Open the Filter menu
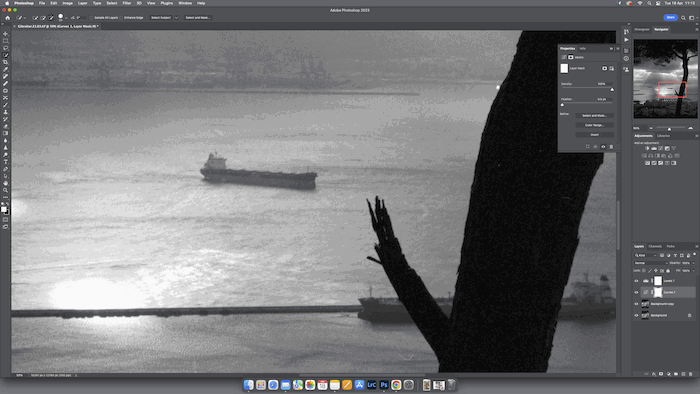 (127, 3)
